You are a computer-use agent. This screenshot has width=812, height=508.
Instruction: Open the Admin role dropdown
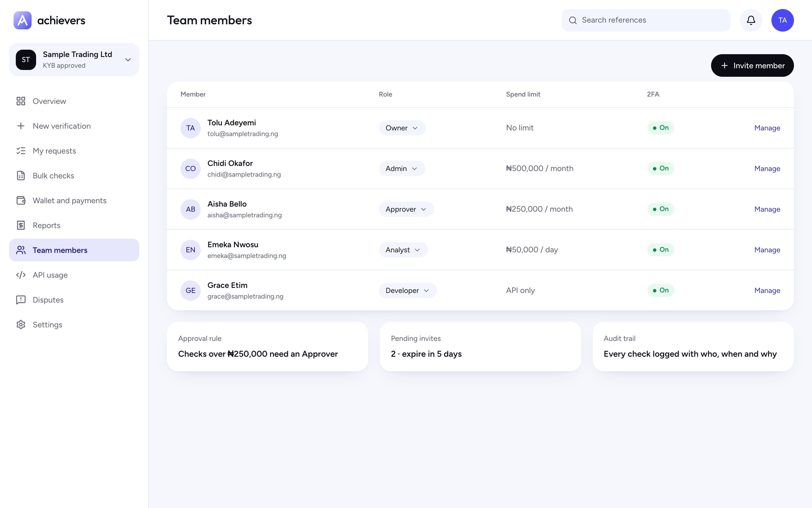[402, 169]
